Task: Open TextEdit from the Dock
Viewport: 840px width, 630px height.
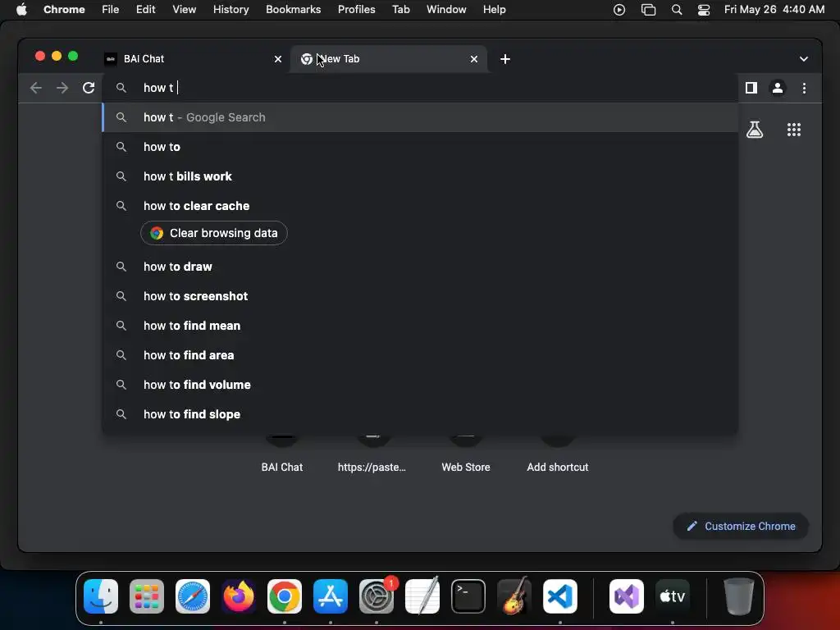Action: click(422, 596)
